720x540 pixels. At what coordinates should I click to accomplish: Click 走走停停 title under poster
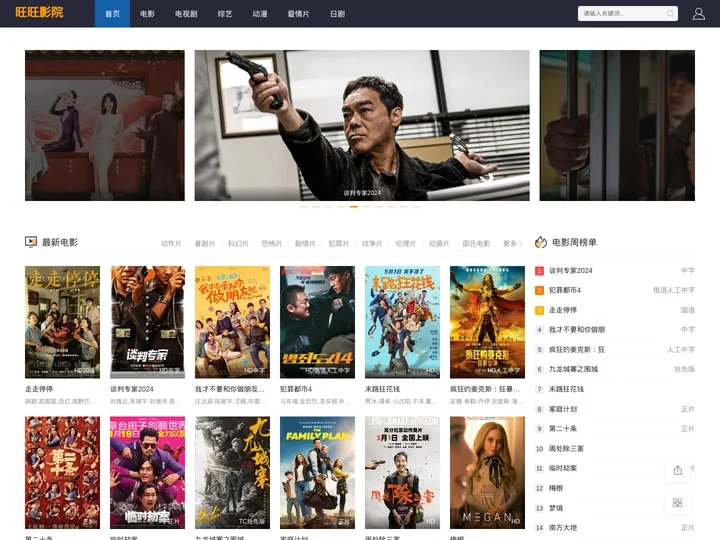point(39,389)
